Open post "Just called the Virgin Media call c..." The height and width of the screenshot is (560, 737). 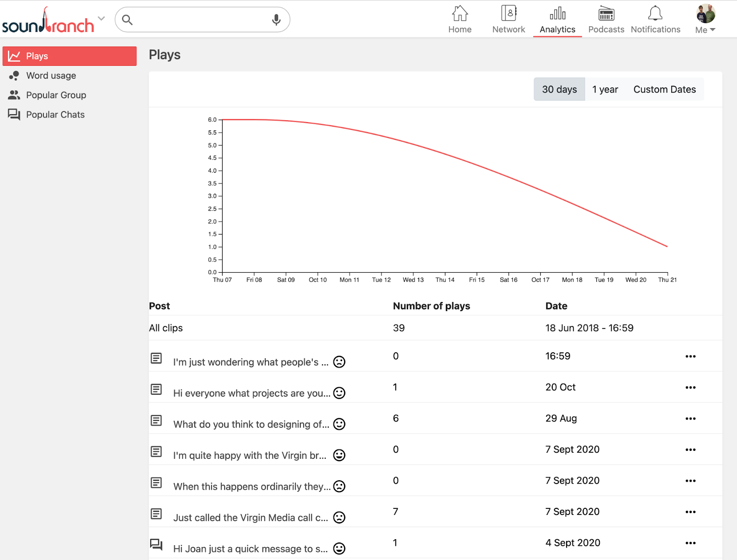pos(251,518)
